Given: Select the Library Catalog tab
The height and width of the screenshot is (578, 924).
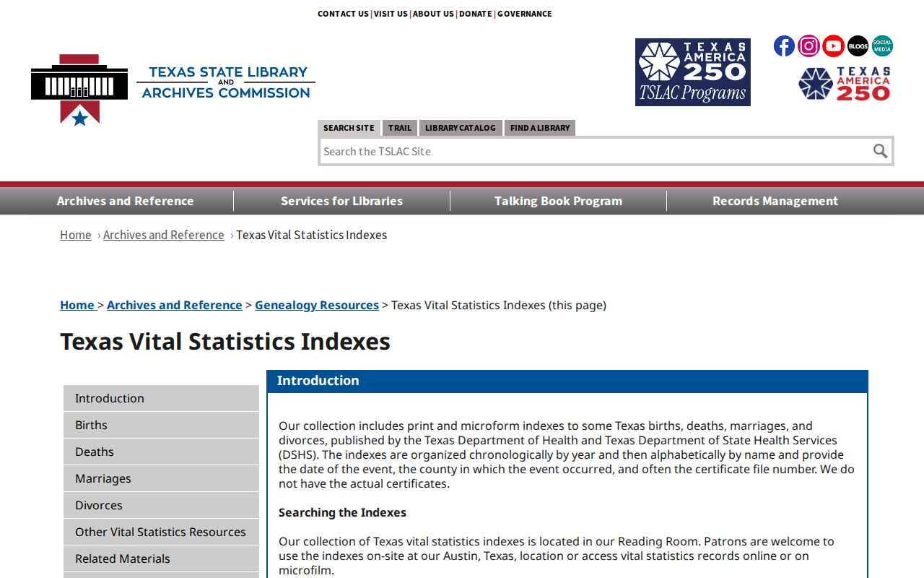Looking at the screenshot, I should (x=461, y=128).
